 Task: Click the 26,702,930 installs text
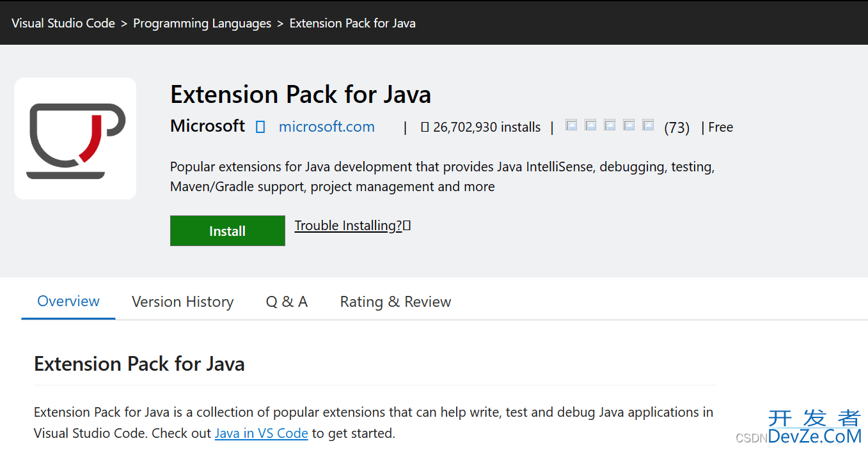pyautogui.click(x=487, y=127)
